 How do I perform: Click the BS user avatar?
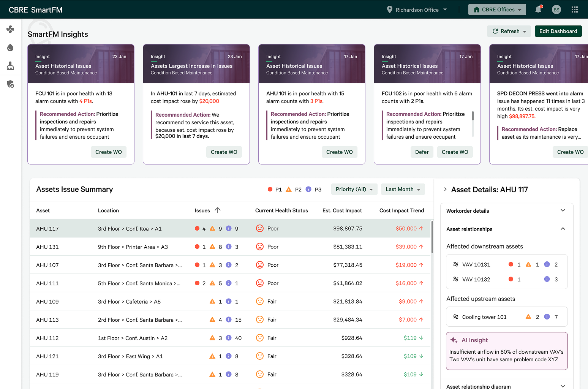pos(556,9)
